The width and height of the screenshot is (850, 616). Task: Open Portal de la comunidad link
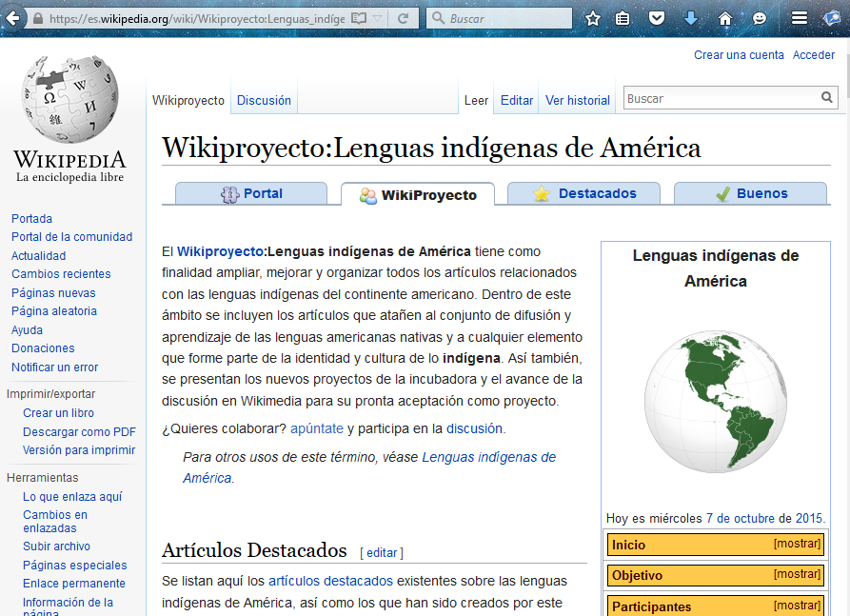pyautogui.click(x=71, y=237)
